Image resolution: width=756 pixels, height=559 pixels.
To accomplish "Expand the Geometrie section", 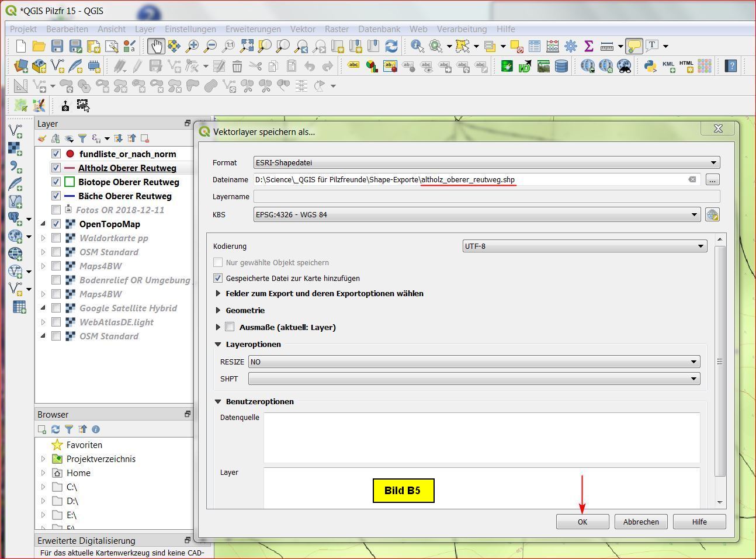I will coord(218,310).
